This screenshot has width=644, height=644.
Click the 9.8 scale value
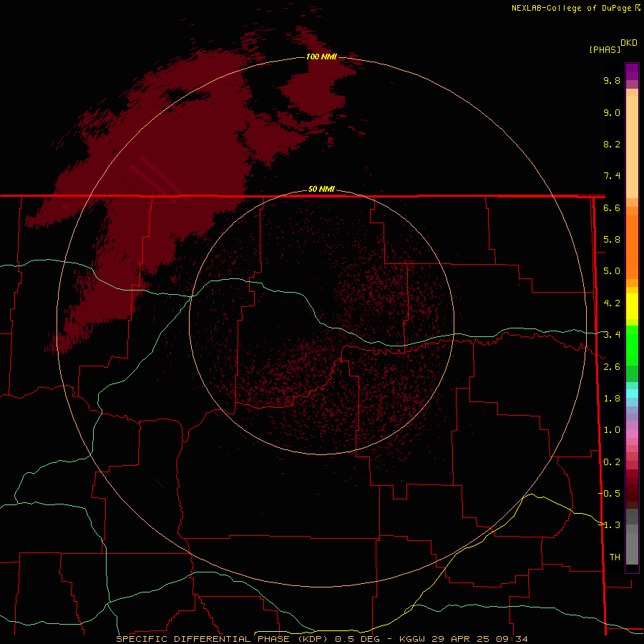click(612, 80)
